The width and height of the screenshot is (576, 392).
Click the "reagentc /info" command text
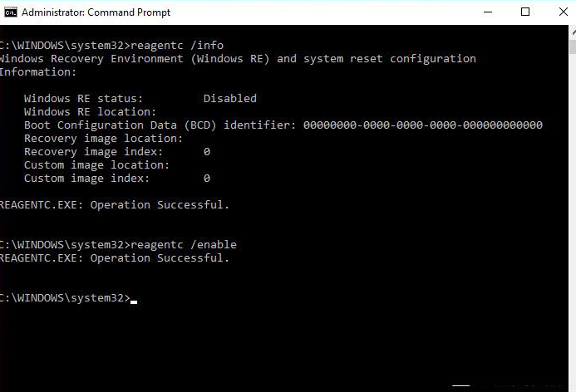177,45
